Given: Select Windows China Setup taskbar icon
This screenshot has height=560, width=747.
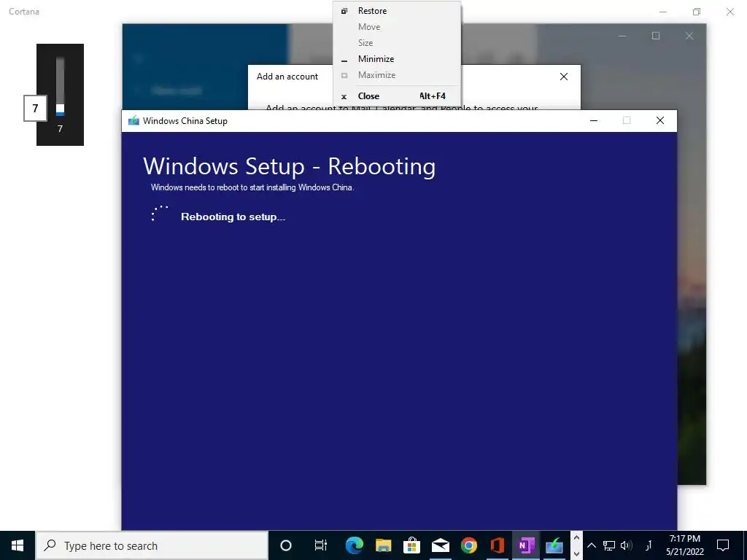Looking at the screenshot, I should click(554, 545).
